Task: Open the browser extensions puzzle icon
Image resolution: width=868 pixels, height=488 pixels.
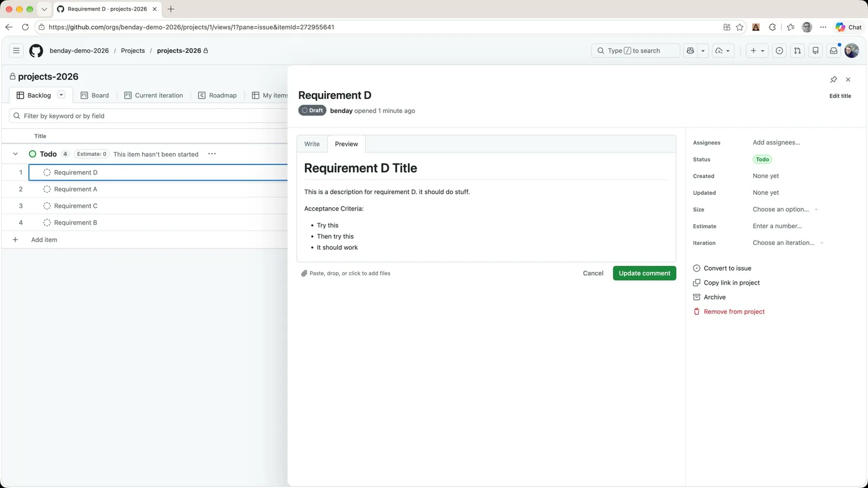Action: 772,27
